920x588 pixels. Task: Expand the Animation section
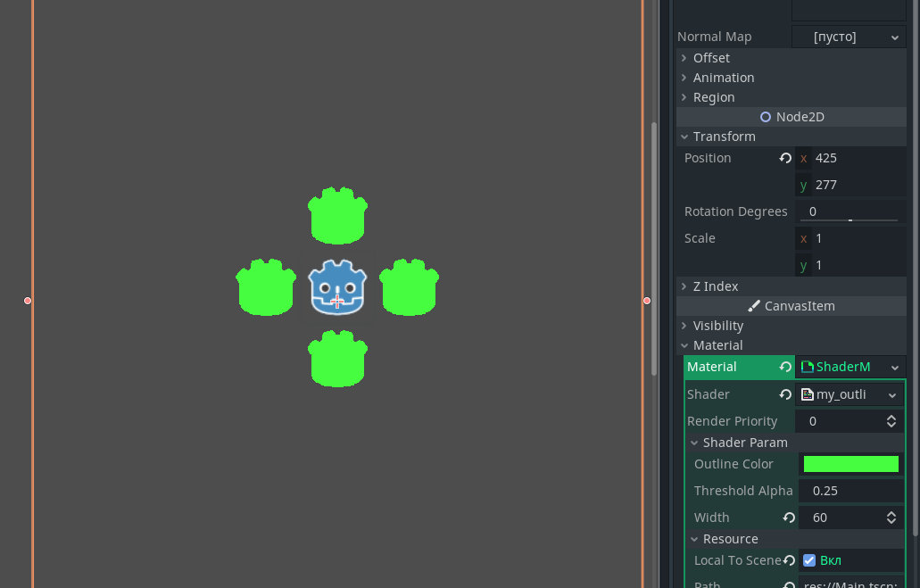coord(791,78)
